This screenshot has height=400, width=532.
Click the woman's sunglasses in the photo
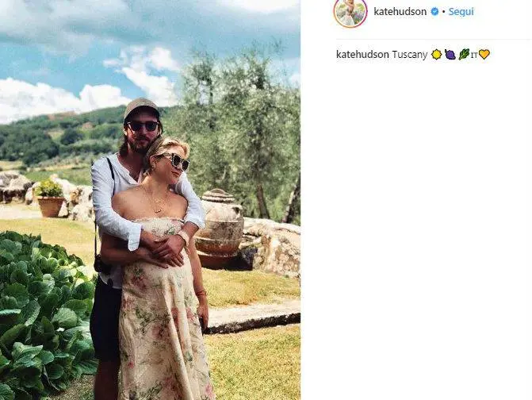[x=177, y=160]
